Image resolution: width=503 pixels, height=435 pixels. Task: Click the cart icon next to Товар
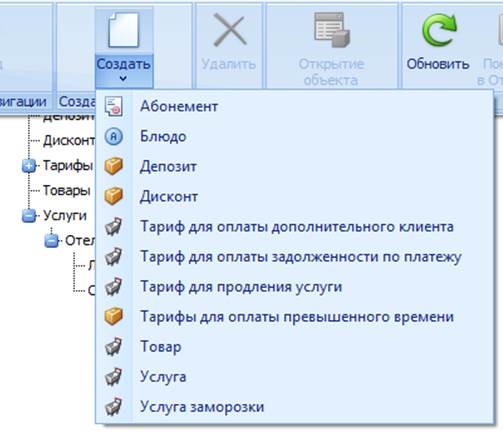(x=113, y=346)
